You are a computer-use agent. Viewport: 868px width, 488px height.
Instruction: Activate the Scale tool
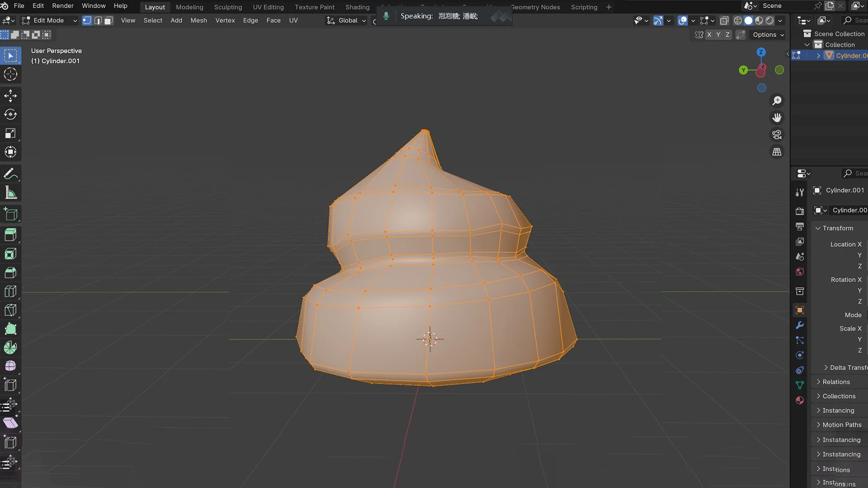click(x=10, y=133)
